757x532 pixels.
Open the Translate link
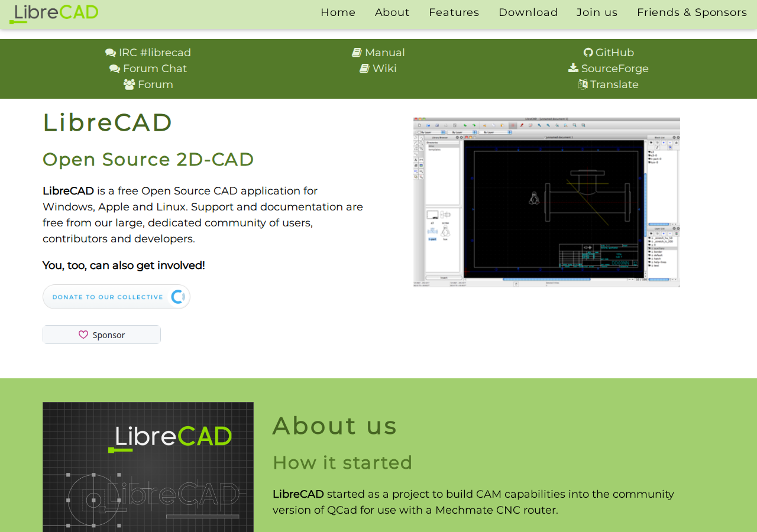(614, 85)
